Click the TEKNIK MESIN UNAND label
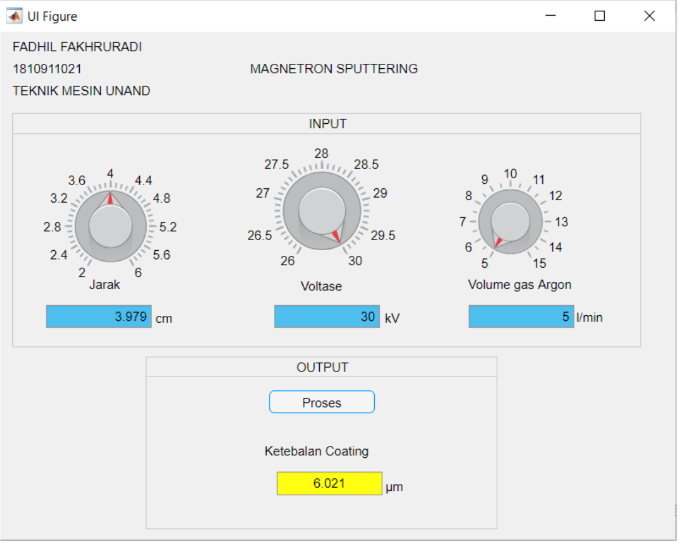 click(82, 92)
